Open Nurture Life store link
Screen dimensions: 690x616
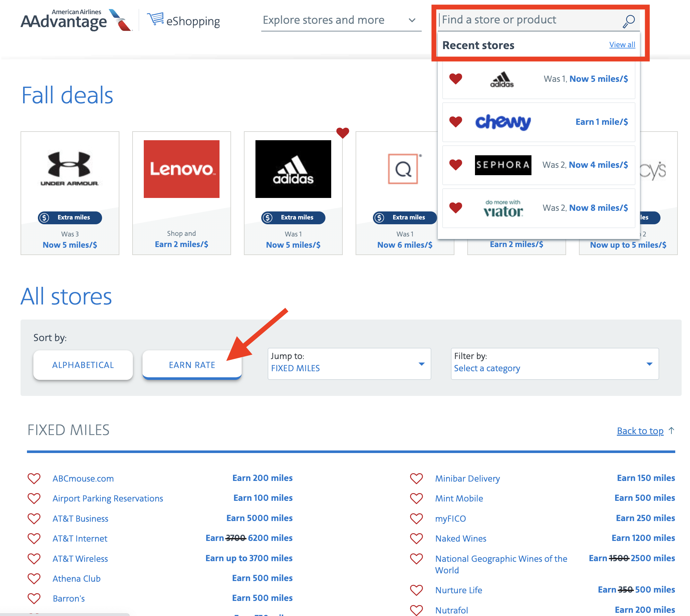[459, 590]
